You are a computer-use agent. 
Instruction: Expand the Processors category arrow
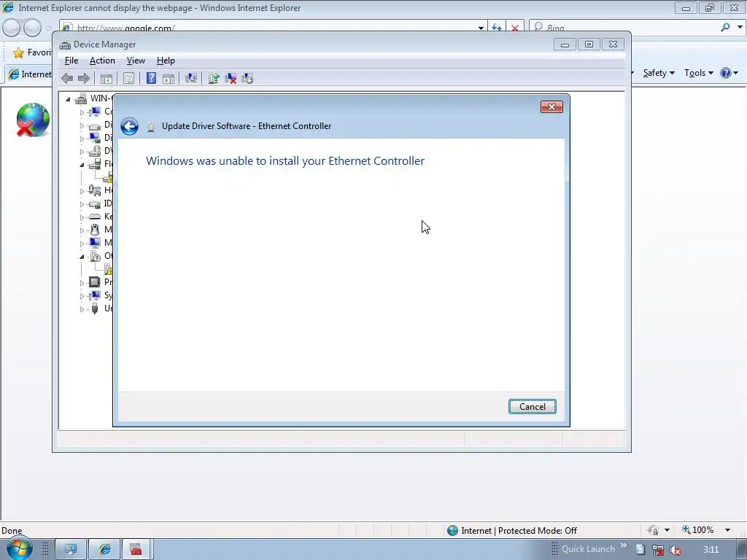[82, 283]
